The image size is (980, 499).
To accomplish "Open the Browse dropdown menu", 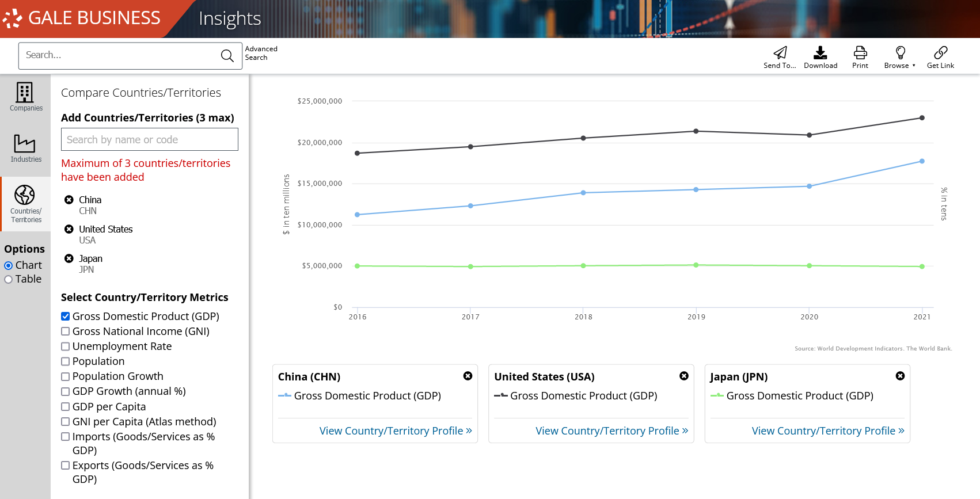I will pyautogui.click(x=900, y=58).
